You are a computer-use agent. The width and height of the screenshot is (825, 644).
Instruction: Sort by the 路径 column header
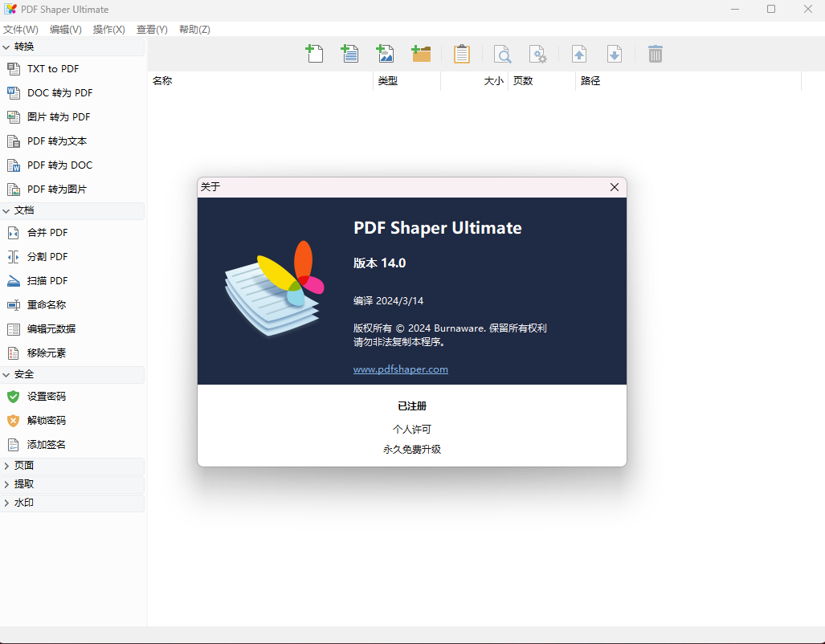[x=688, y=81]
